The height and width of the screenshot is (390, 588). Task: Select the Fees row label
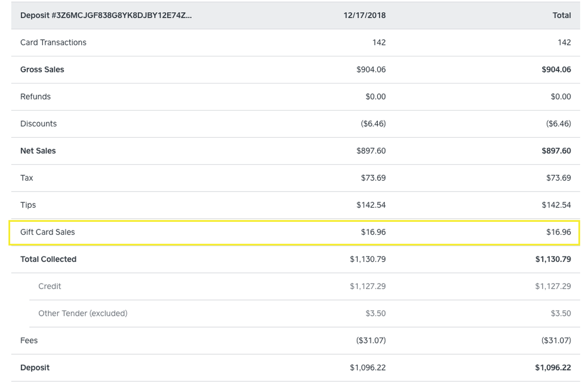pos(29,340)
